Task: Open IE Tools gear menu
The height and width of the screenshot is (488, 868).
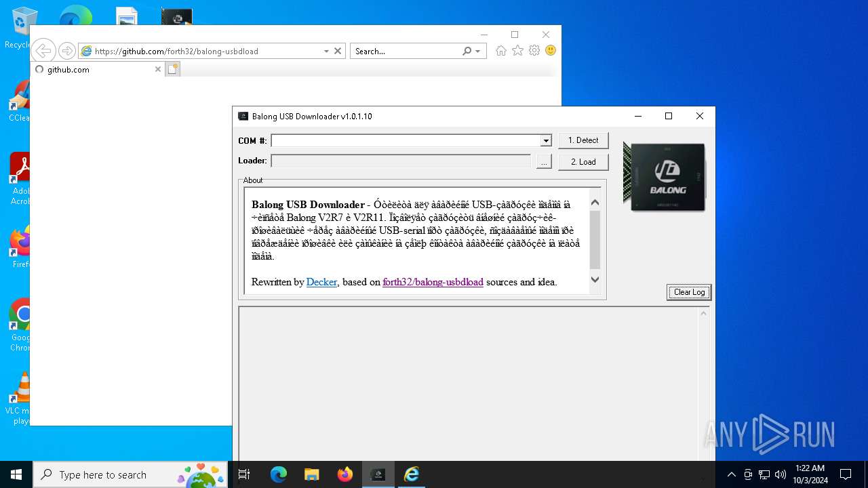Action: pyautogui.click(x=534, y=51)
